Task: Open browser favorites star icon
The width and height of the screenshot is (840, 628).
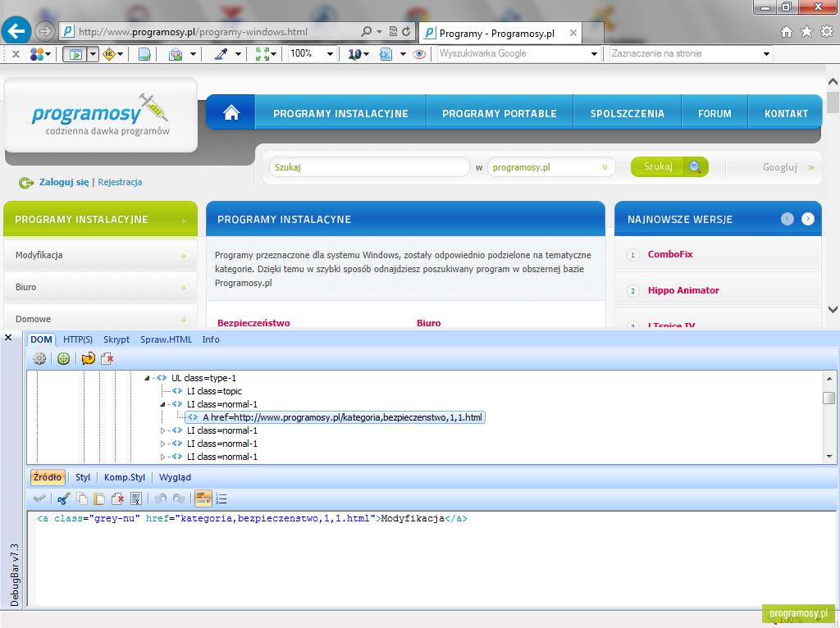Action: click(806, 32)
